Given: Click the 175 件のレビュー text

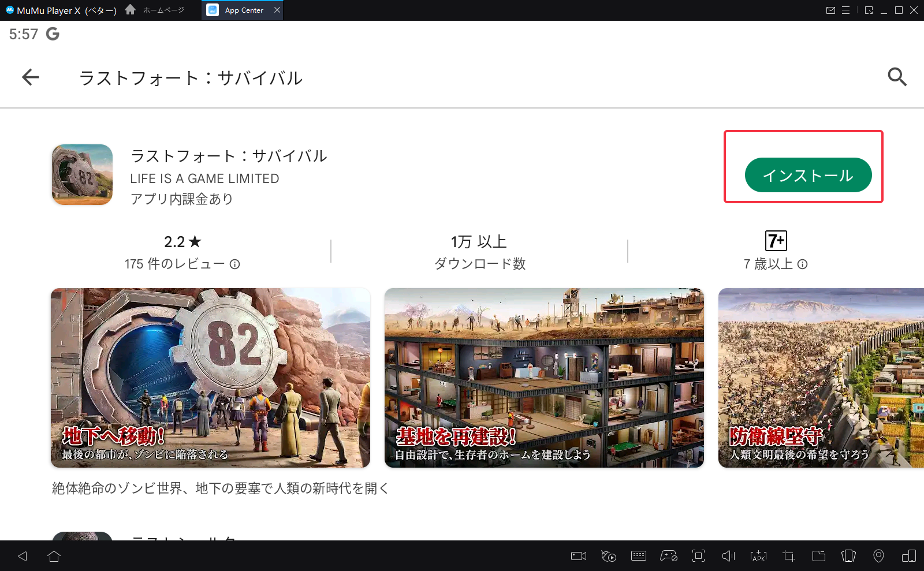Looking at the screenshot, I should click(174, 264).
